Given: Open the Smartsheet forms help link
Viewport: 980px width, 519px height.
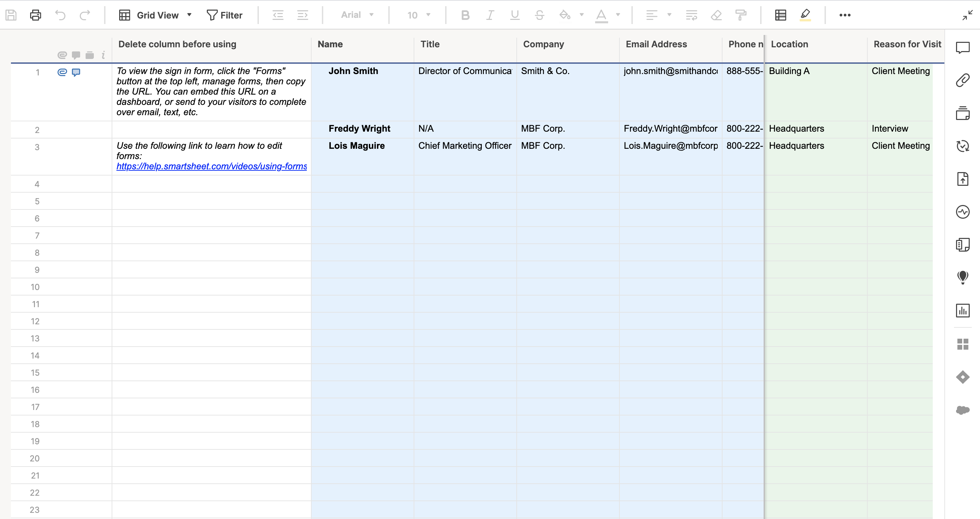Looking at the screenshot, I should pos(212,166).
